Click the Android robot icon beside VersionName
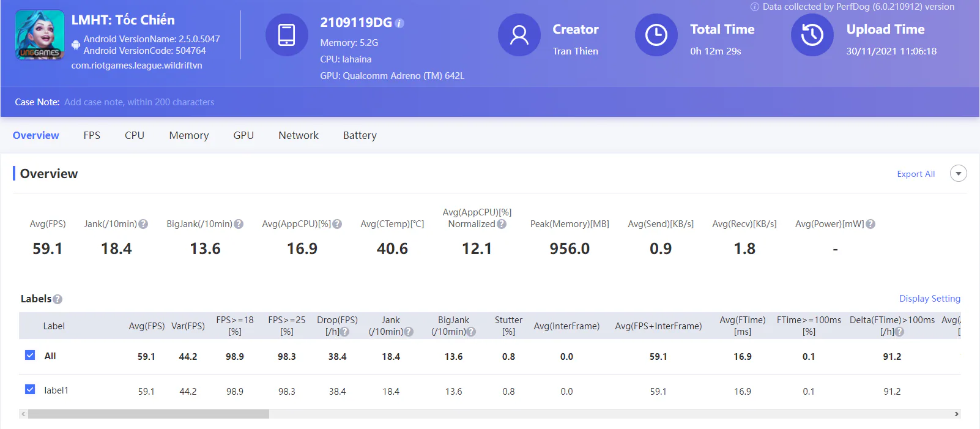 76,45
